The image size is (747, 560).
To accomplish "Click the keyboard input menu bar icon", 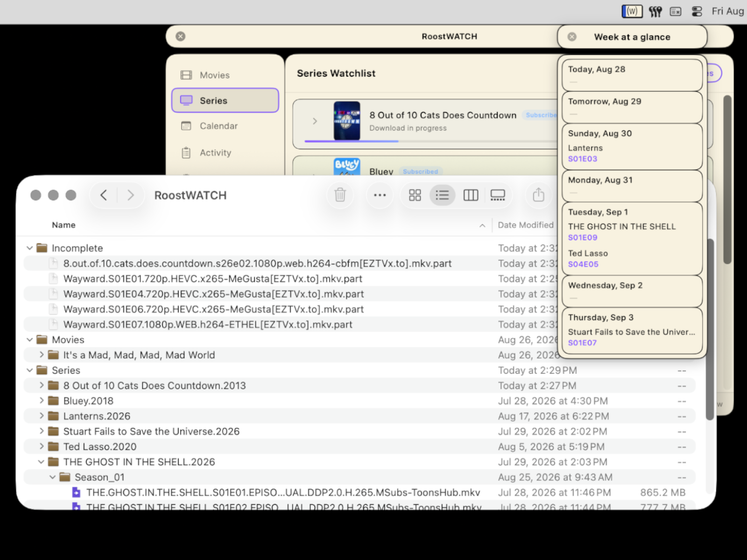I will coord(676,11).
